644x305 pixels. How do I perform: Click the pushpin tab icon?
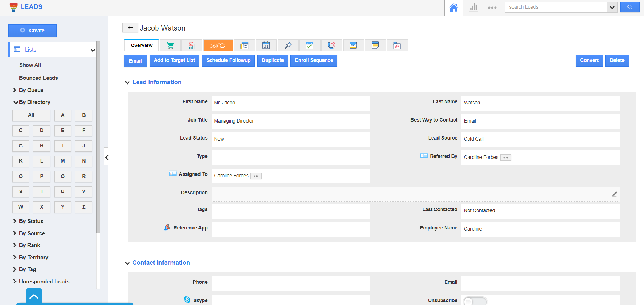click(288, 46)
